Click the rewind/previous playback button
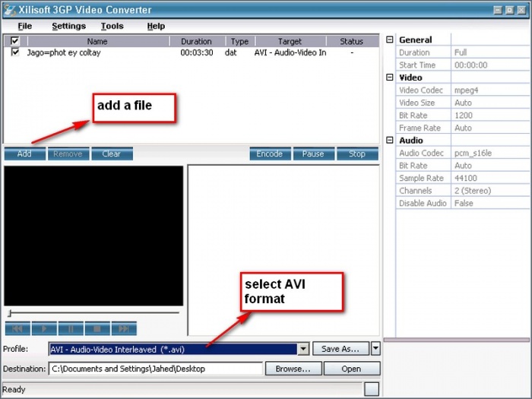Image resolution: width=532 pixels, height=399 pixels. [x=17, y=328]
